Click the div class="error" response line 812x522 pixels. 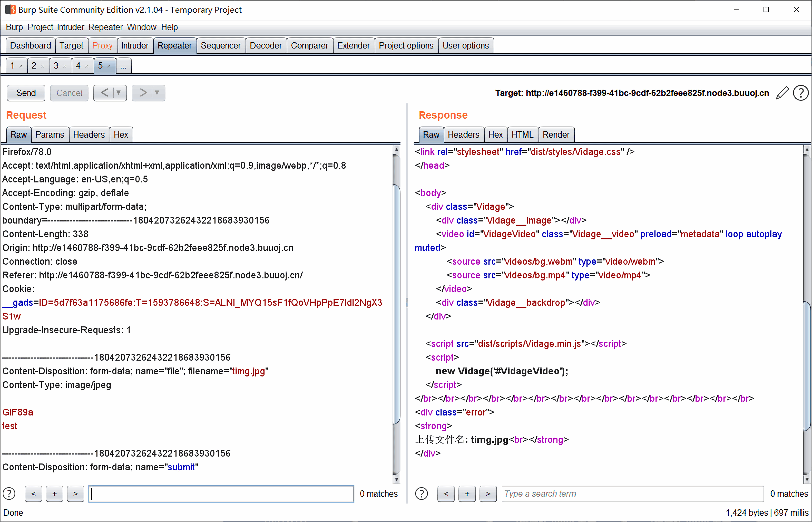[x=455, y=412]
